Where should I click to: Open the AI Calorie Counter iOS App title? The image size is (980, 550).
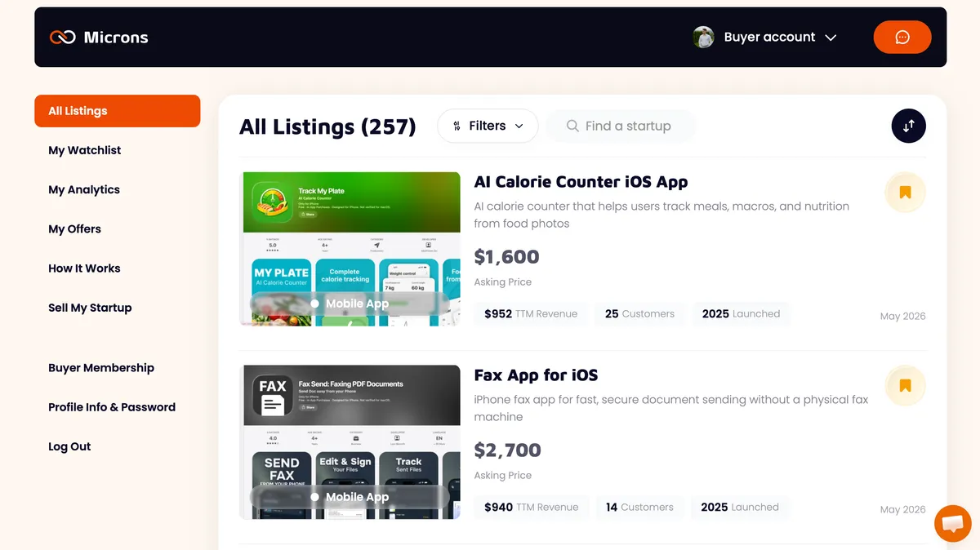point(581,182)
